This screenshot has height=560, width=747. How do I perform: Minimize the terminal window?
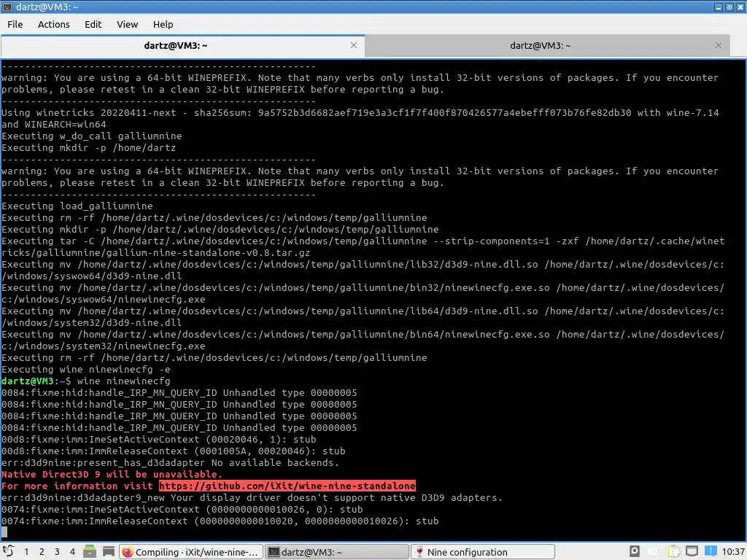tap(719, 7)
